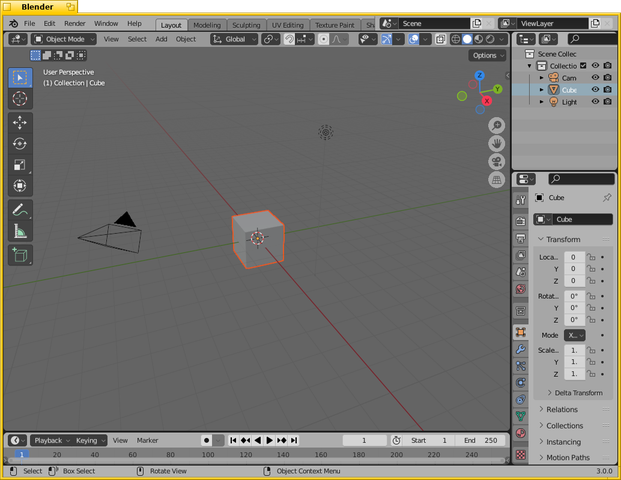The width and height of the screenshot is (621, 480).
Task: Toggle camera view icon in viewport
Action: click(496, 162)
